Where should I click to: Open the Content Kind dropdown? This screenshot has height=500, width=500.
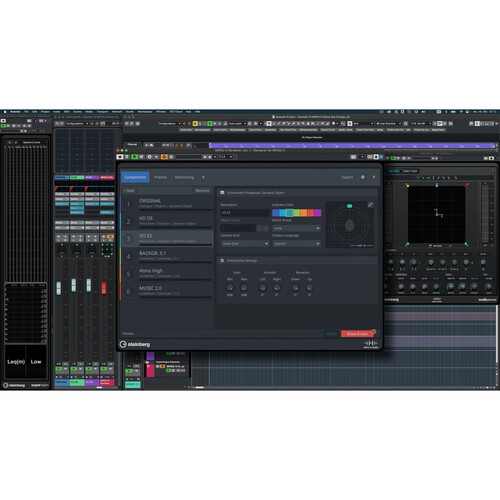(245, 244)
